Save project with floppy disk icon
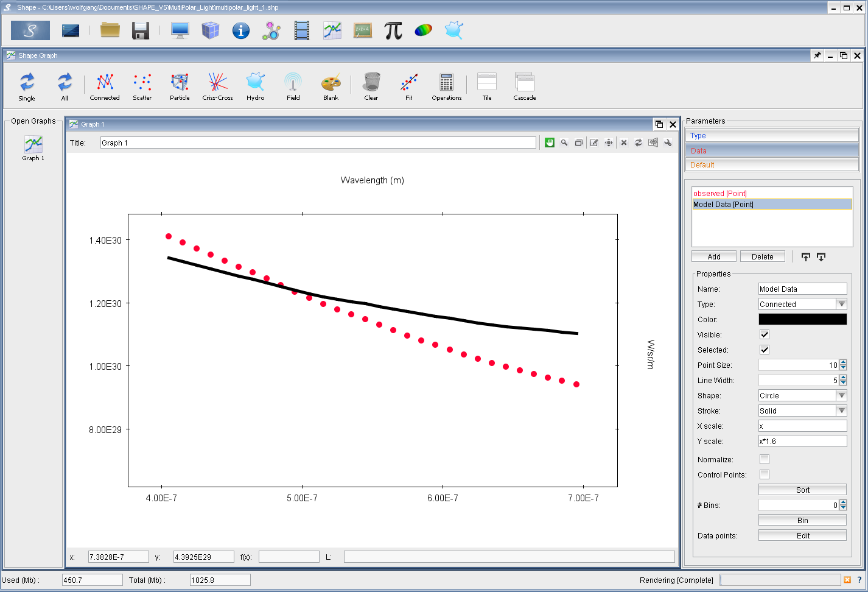The height and width of the screenshot is (592, 868). tap(141, 30)
